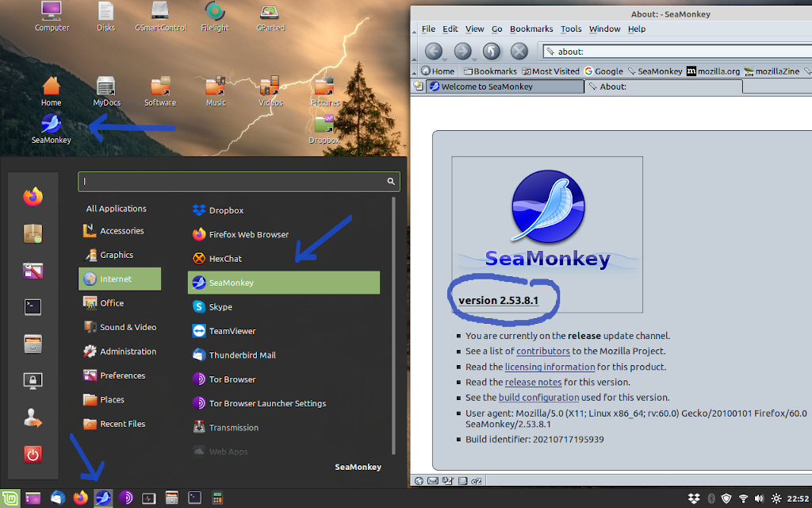
Task: Click the Stop loading button in SeaMonkey
Action: 519,52
